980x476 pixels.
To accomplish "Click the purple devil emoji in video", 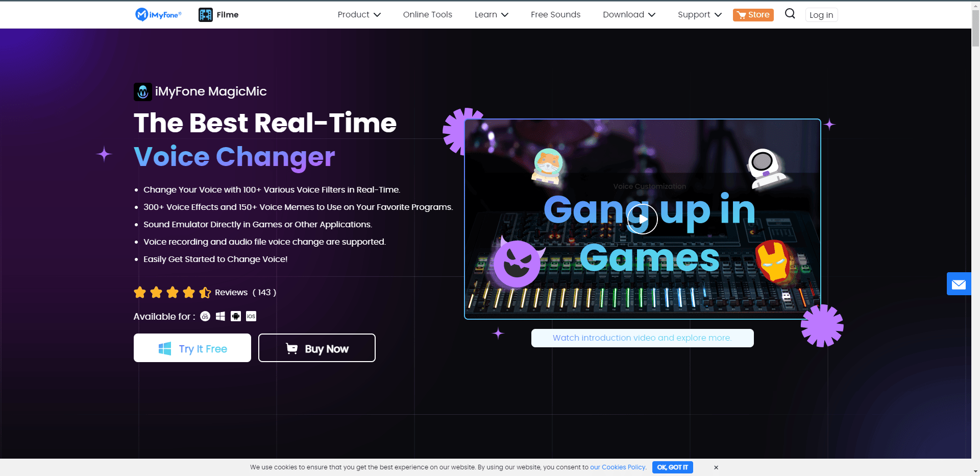I will [518, 263].
